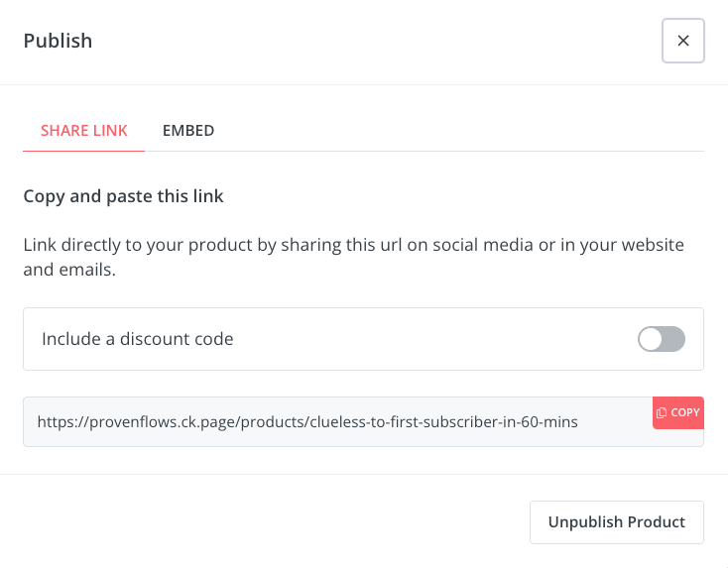Click the Unpublish Product button
728x568 pixels.
[617, 522]
